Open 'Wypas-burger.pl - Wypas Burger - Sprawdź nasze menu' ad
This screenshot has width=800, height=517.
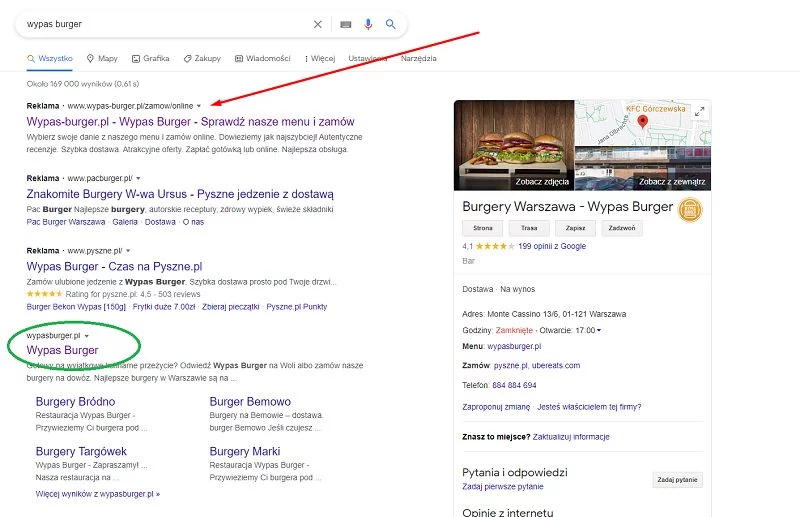click(190, 122)
